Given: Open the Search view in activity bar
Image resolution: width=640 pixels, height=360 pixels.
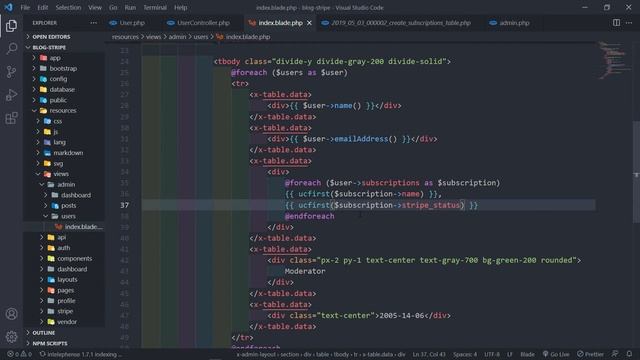Looking at the screenshot, I should [x=11, y=49].
